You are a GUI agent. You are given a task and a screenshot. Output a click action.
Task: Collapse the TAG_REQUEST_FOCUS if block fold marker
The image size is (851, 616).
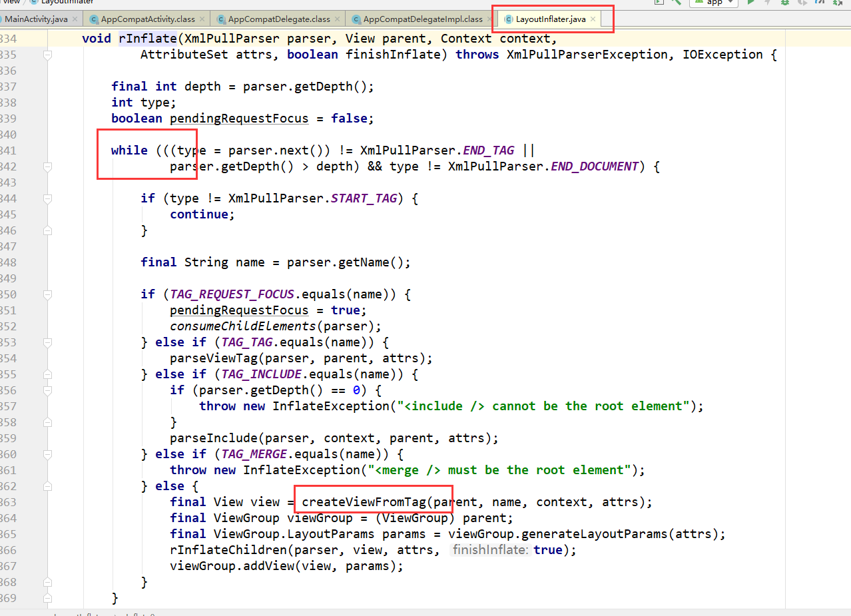[47, 294]
